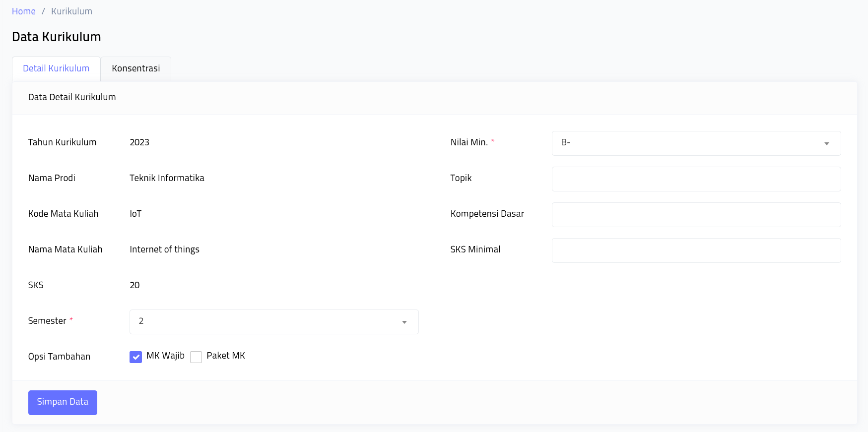Click the Kurikulum breadcrumb item

(x=71, y=11)
